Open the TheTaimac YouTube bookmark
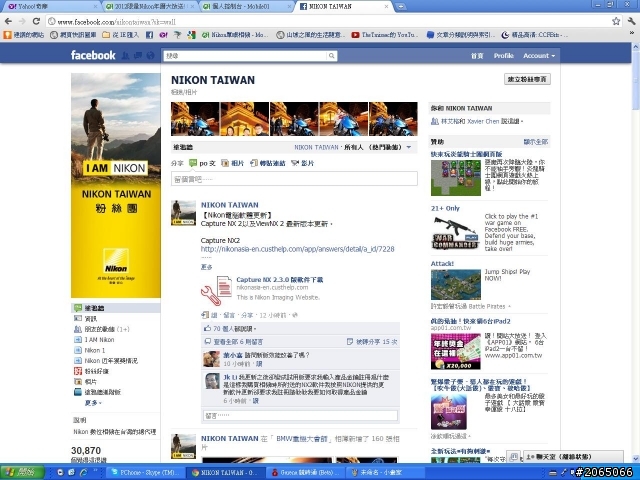 385,35
